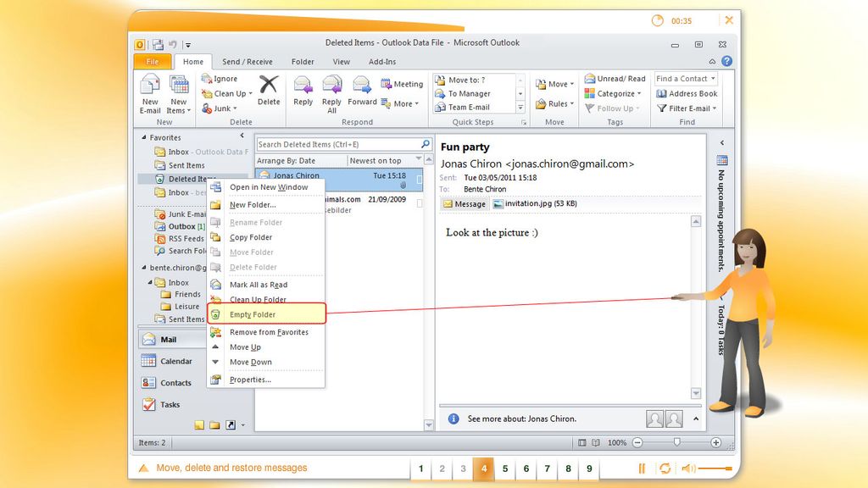Click the New E-mail ribbon icon

point(149,86)
